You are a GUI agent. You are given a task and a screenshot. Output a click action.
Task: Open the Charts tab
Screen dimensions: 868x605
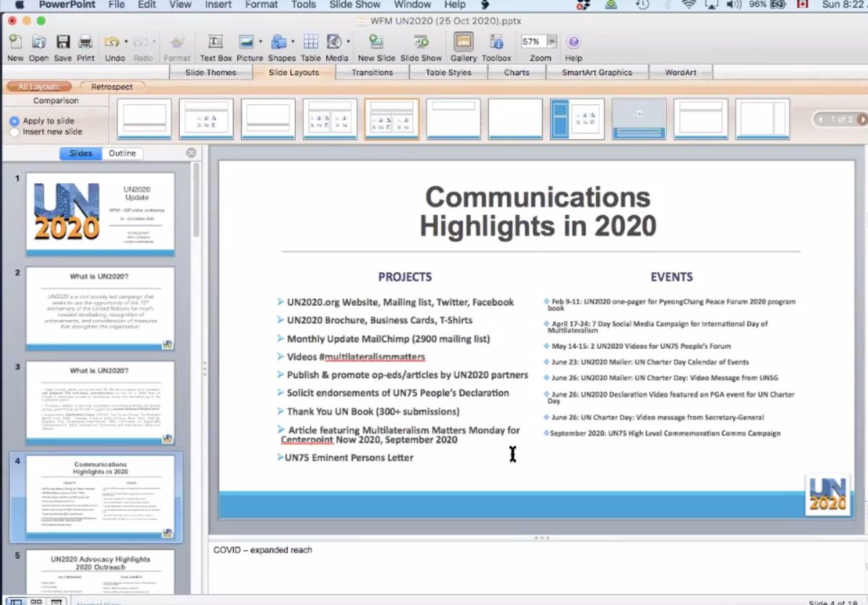click(x=516, y=72)
